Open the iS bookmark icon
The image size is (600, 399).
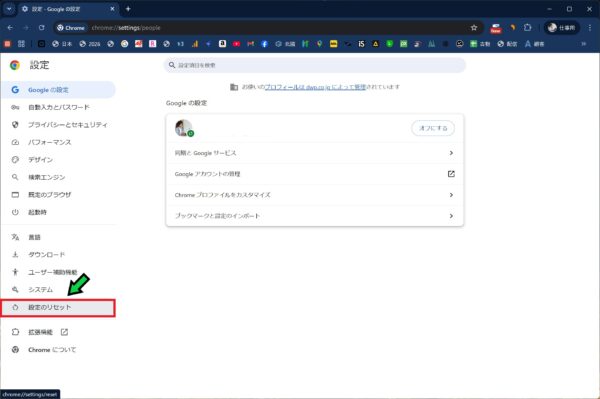click(361, 44)
